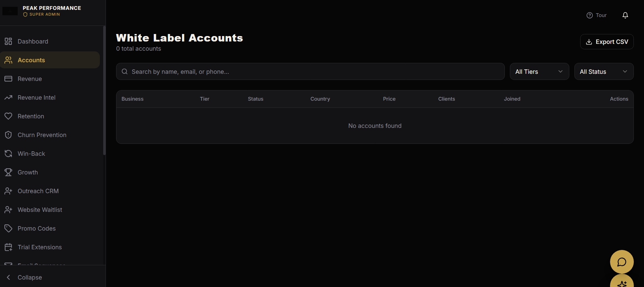Open notifications bell

[x=625, y=15]
